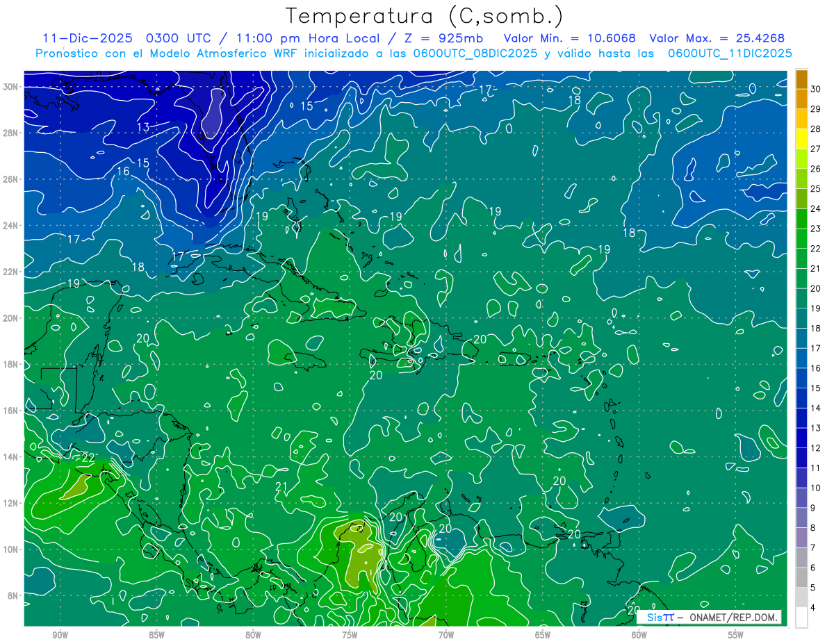Select the bright green swatch between 23 and 24
Viewport: 834px width, 644px height.
[x=801, y=219]
